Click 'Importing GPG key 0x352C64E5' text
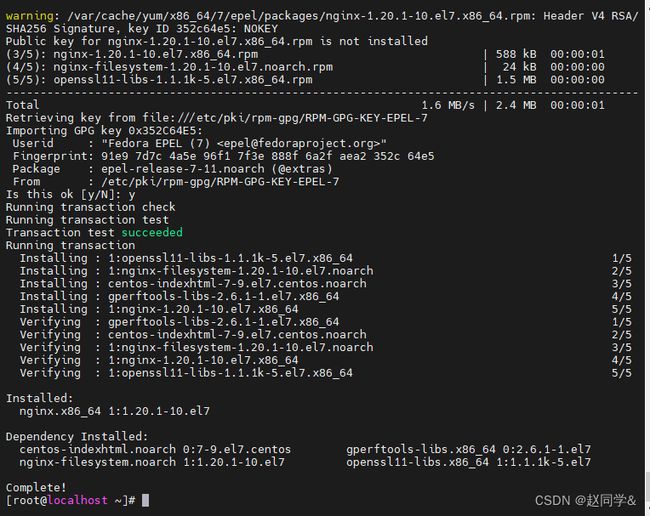 point(104,131)
